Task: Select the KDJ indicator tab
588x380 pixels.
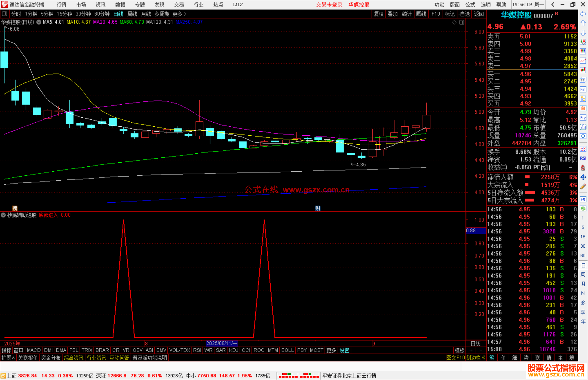Action: (x=234, y=350)
